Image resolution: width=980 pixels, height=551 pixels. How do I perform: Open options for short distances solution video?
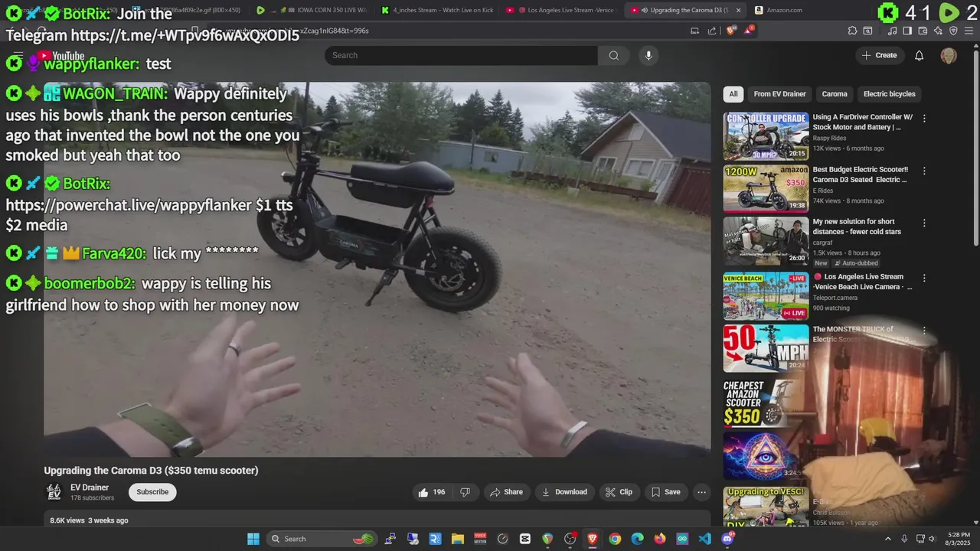click(x=924, y=223)
